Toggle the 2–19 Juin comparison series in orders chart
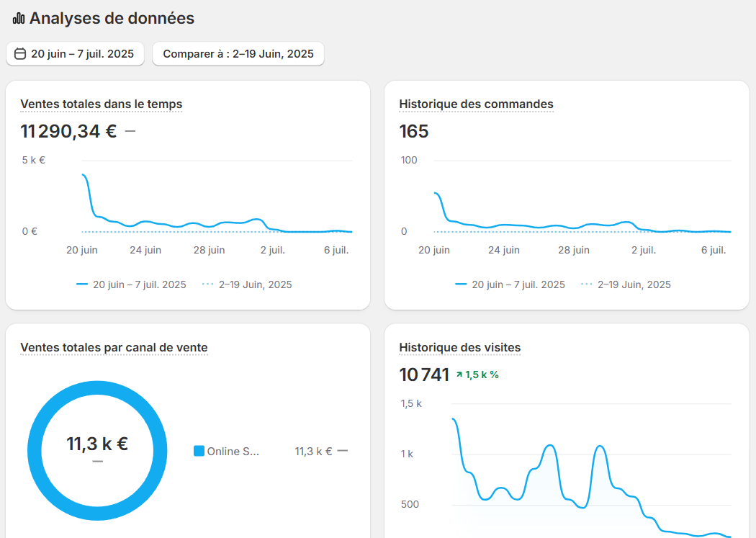Screen dimensions: 756x538 (x=626, y=284)
